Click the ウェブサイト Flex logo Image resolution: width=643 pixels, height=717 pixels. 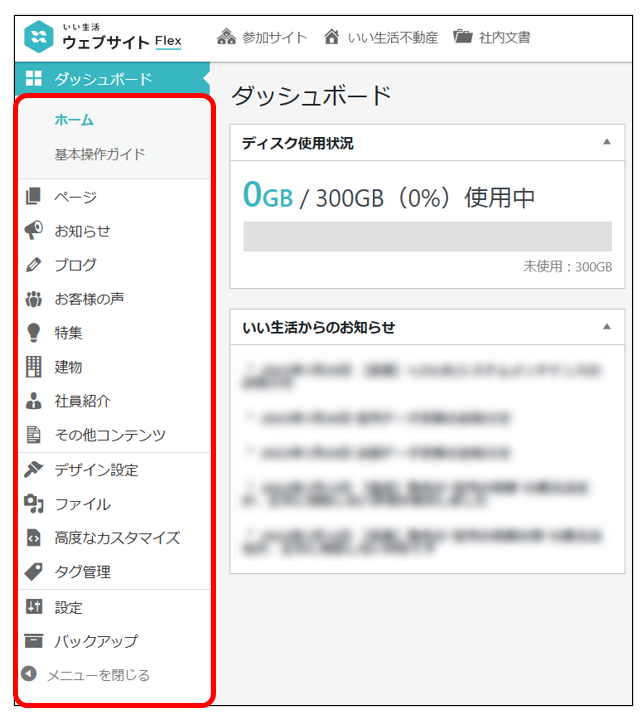pos(103,37)
